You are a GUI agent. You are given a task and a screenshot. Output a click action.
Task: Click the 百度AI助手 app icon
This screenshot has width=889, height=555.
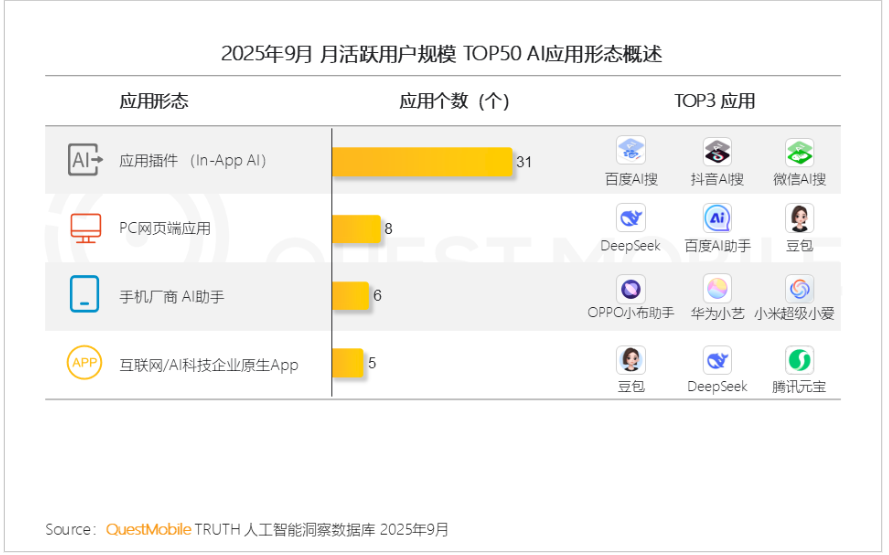click(717, 218)
